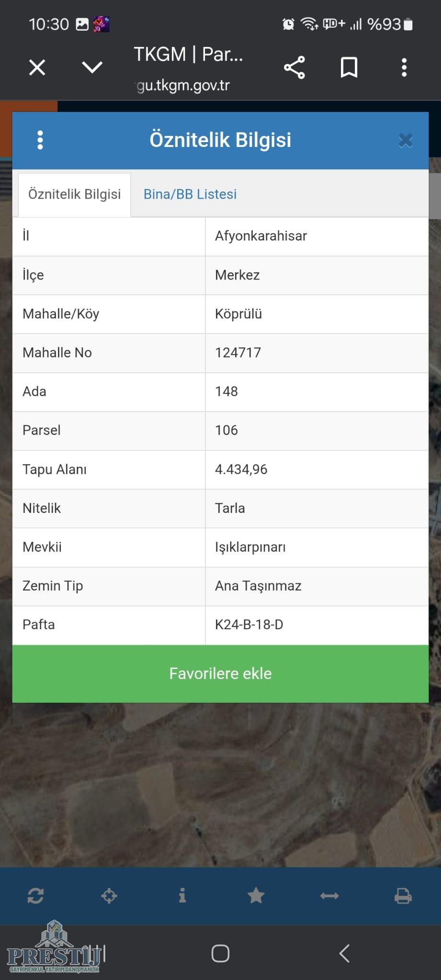
Task: Tap the printer icon
Action: coord(403,895)
